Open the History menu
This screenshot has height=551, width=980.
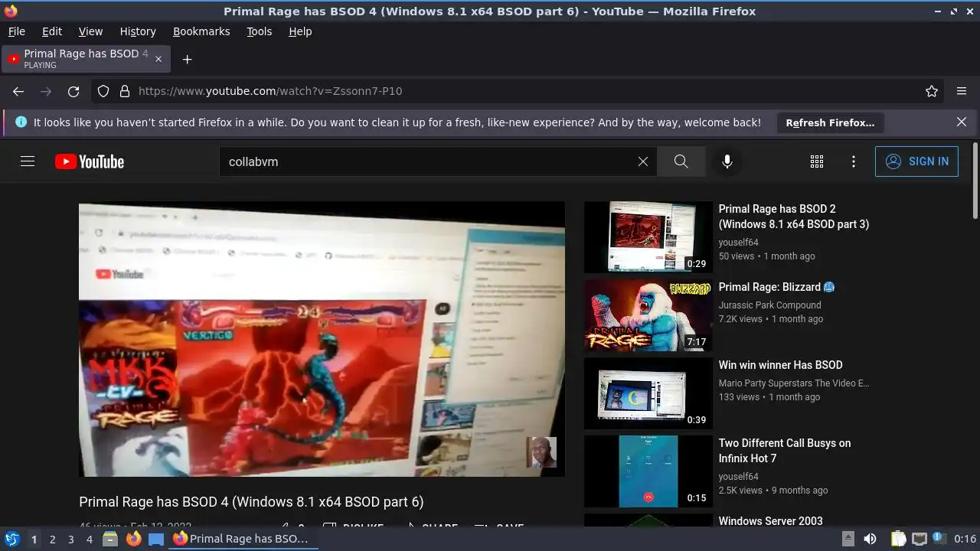pos(138,31)
